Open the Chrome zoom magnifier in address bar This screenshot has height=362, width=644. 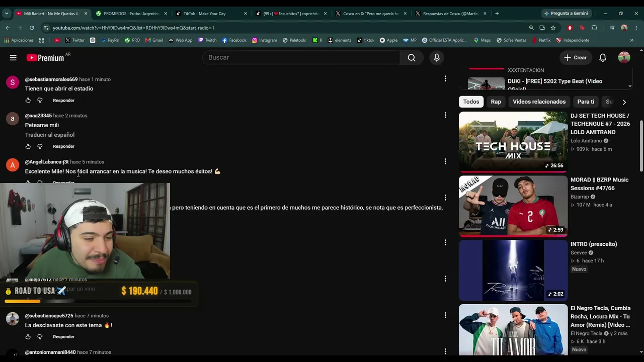pyautogui.click(x=531, y=28)
